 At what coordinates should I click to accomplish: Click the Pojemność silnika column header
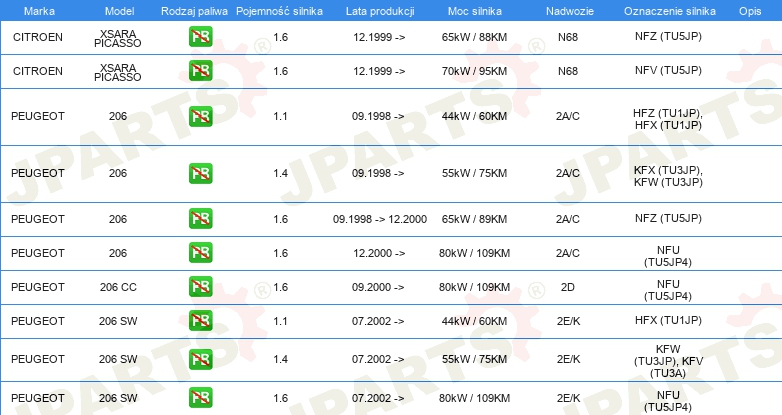coord(279,11)
